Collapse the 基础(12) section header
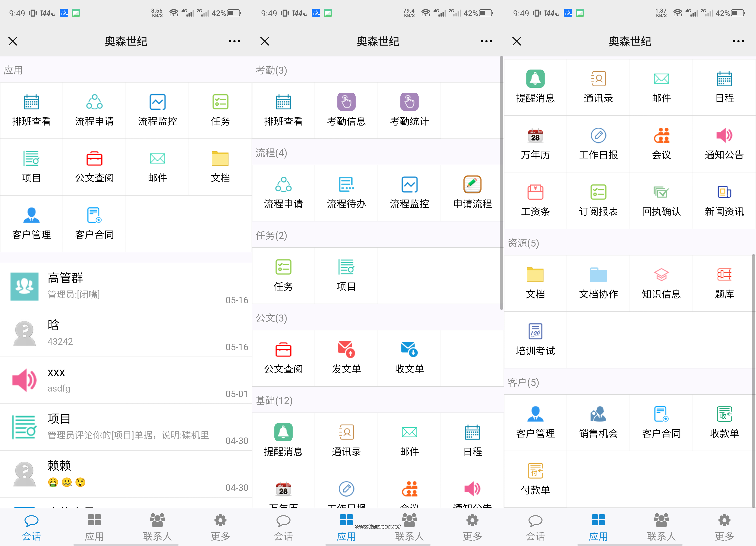This screenshot has width=756, height=546. (x=274, y=401)
